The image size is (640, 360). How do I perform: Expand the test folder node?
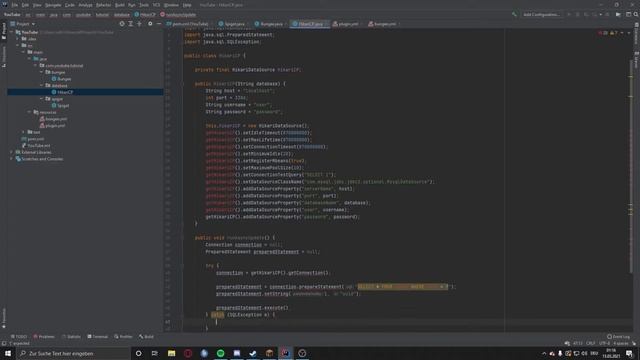coord(24,132)
